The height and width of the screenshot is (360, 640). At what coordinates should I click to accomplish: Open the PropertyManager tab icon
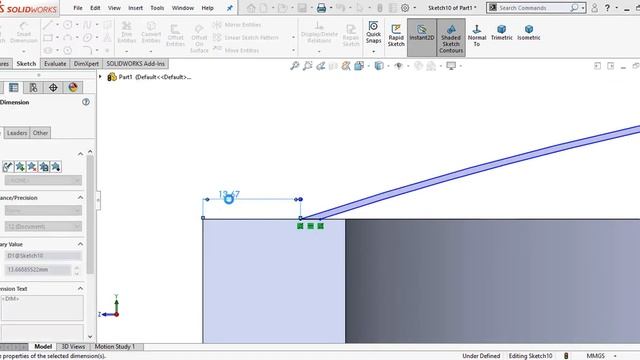(13, 87)
